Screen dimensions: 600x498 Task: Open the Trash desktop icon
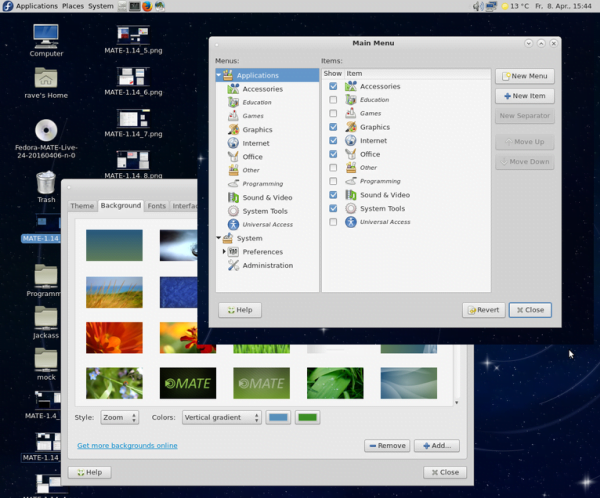[x=46, y=183]
